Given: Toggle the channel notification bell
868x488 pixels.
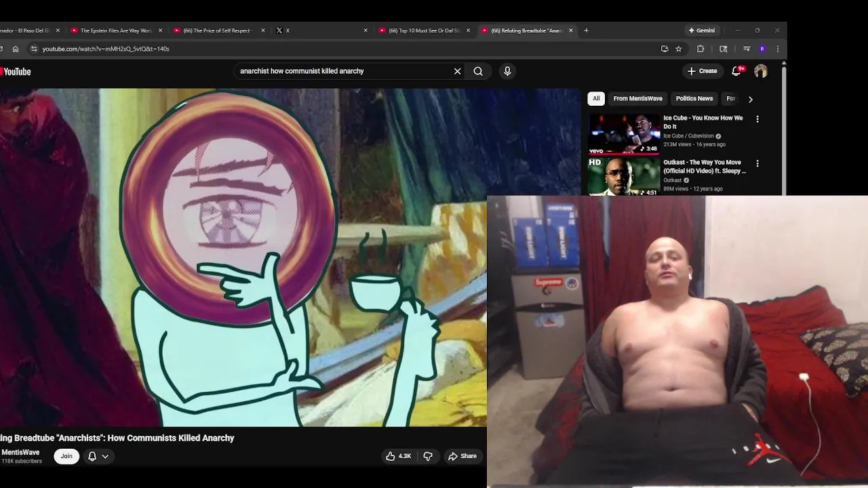Looking at the screenshot, I should pos(92,456).
